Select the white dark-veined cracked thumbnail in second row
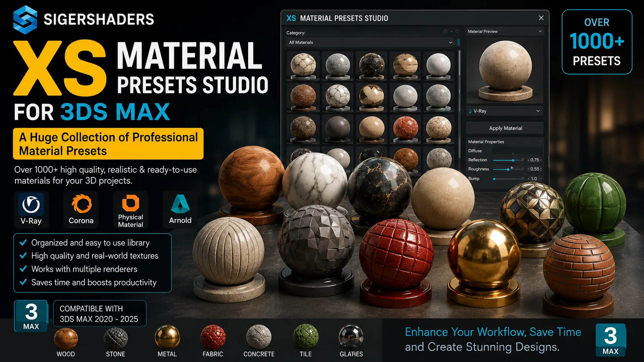This screenshot has height=362, width=644. [x=337, y=98]
